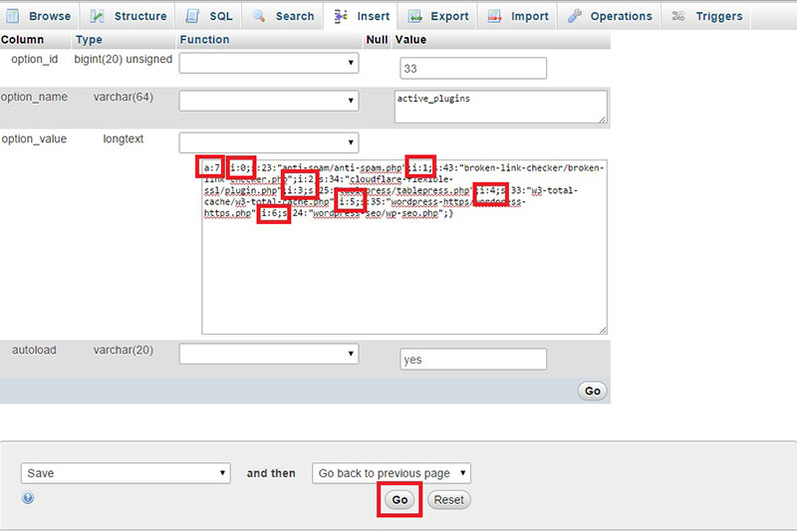Click the 'longtext' type text
The height and width of the screenshot is (532, 797).
pos(123,138)
